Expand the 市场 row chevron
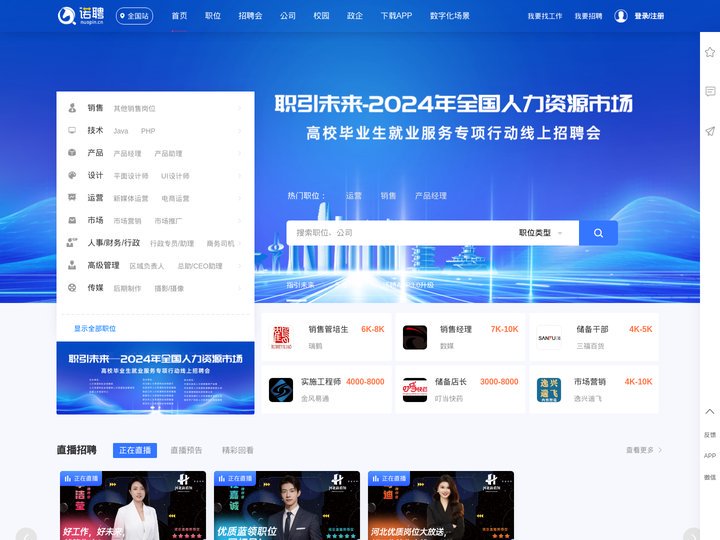This screenshot has height=540, width=720. (x=240, y=220)
